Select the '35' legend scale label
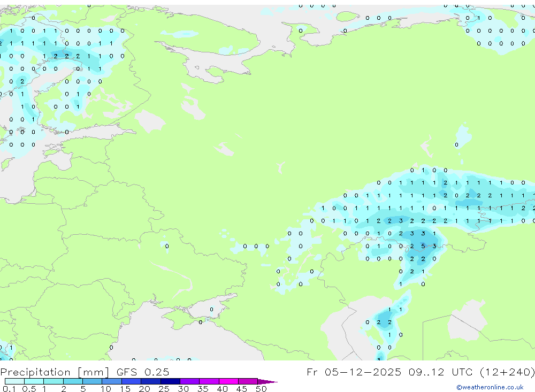 coord(203,389)
